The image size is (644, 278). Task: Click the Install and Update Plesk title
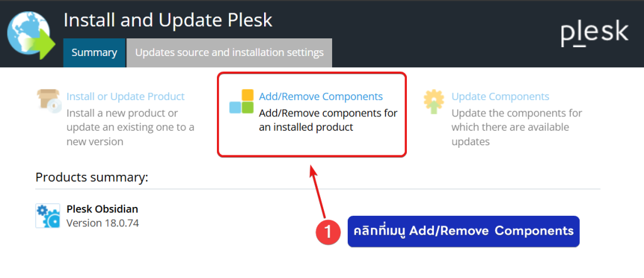click(x=168, y=19)
